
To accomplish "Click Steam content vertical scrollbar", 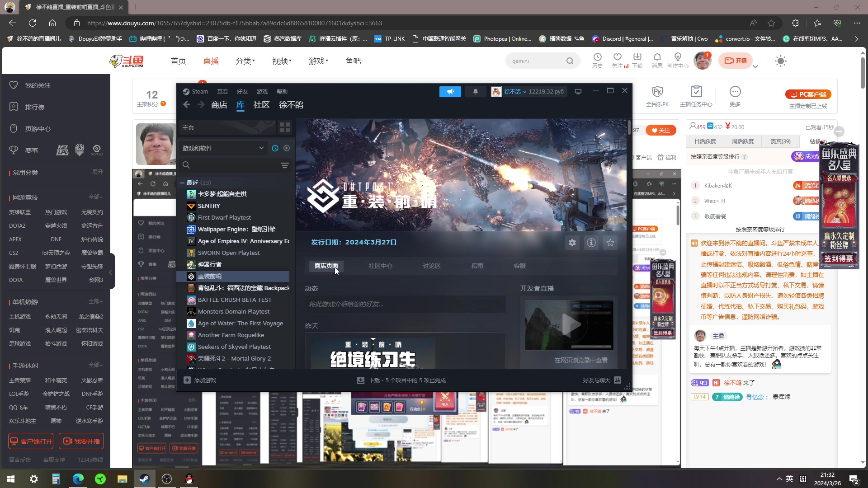I will pyautogui.click(x=629, y=127).
